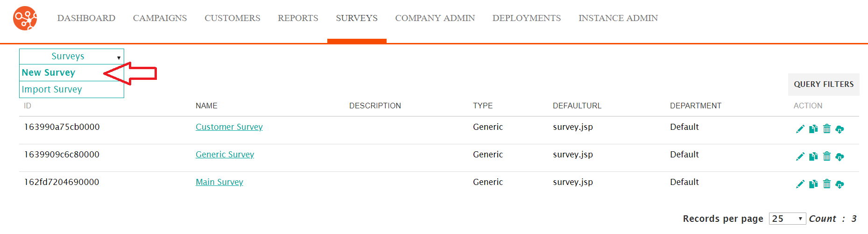Open the Main Survey link
The width and height of the screenshot is (868, 234).
click(x=219, y=182)
